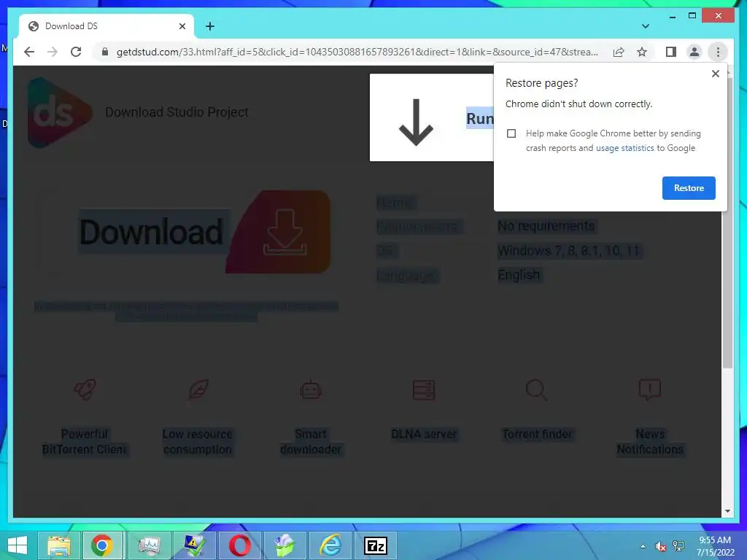Share this page using share icon
This screenshot has height=560, width=747.
(x=619, y=52)
